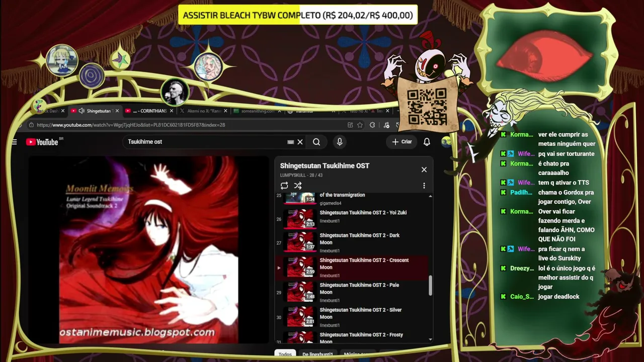
Task: Mute the Shingetsutan tab audio icon
Action: point(82,111)
